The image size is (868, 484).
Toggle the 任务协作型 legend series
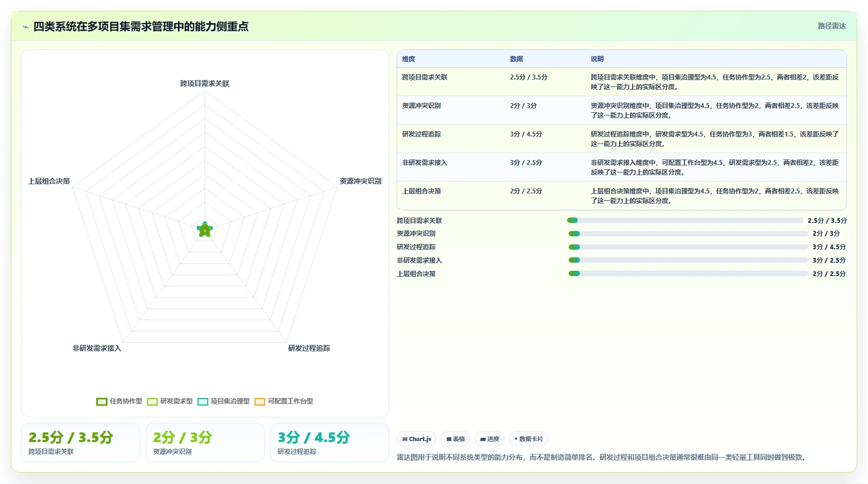point(119,401)
